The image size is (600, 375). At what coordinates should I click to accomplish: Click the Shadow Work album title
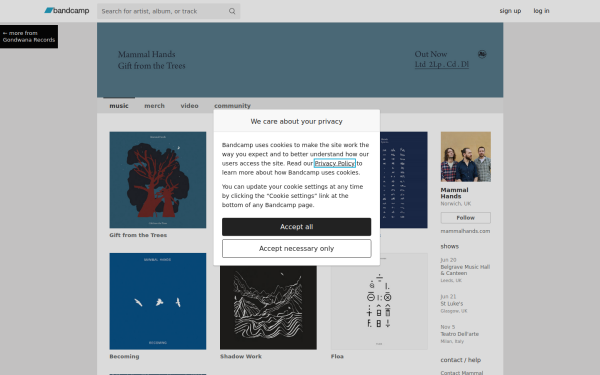(241, 356)
